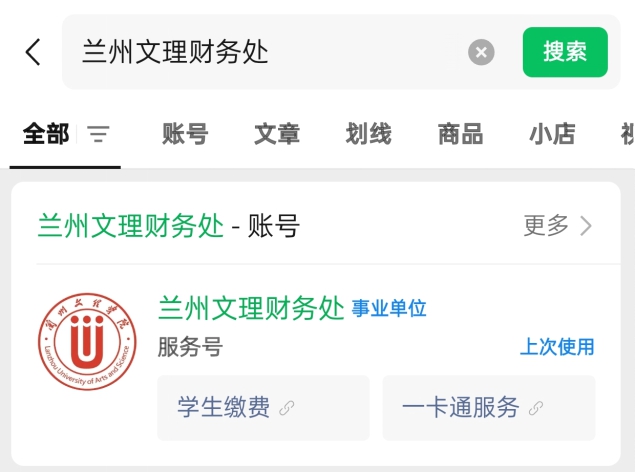The image size is (636, 473).
Task: Expand 更多 accounts chevron
Action: pyautogui.click(x=586, y=226)
